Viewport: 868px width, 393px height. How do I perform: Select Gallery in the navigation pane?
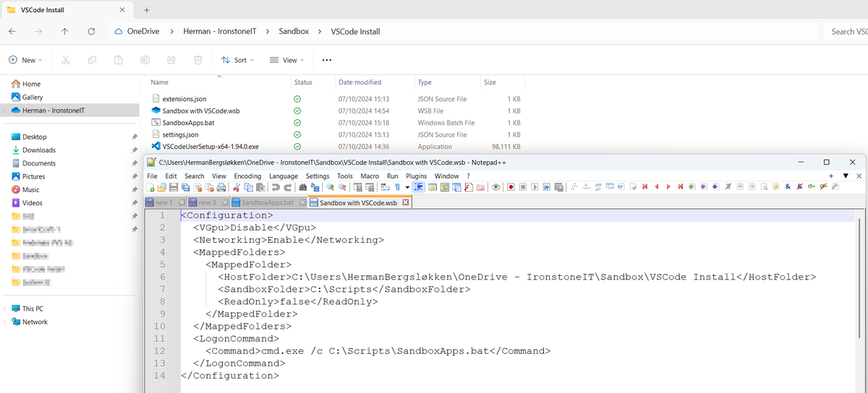[33, 97]
